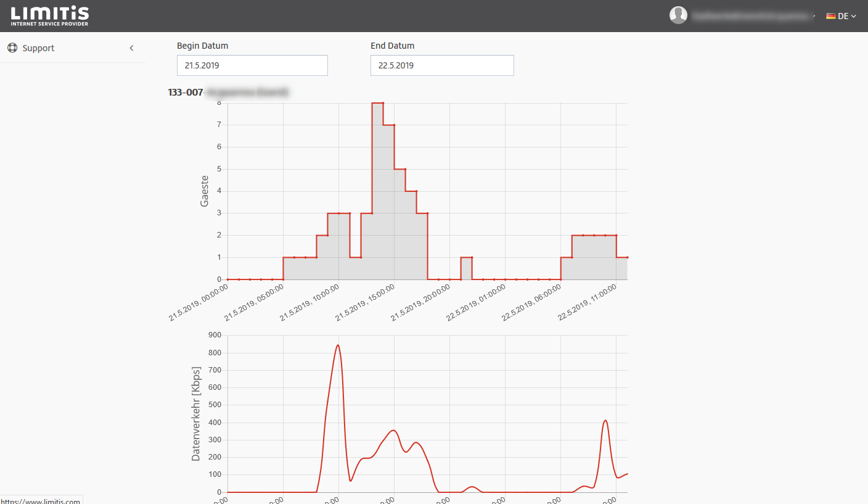Click the Gaeste y-axis label
The height and width of the screenshot is (504, 868).
tap(205, 191)
